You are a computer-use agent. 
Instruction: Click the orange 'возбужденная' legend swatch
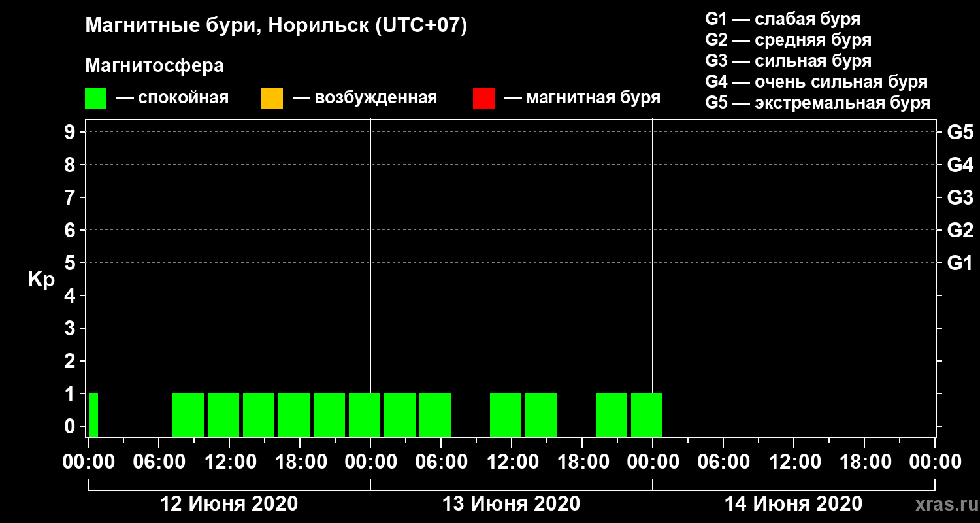pyautogui.click(x=272, y=99)
